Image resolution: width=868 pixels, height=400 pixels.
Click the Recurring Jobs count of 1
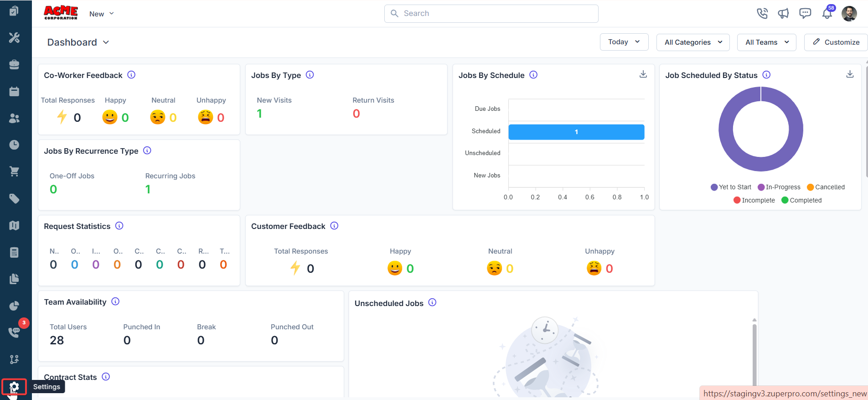[148, 189]
